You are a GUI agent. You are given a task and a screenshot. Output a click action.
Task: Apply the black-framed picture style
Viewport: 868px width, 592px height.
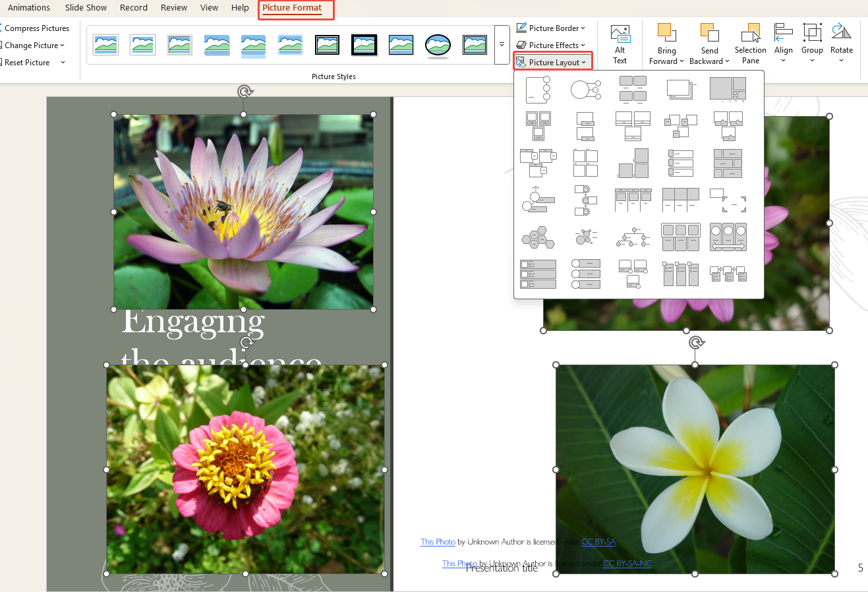coord(364,45)
